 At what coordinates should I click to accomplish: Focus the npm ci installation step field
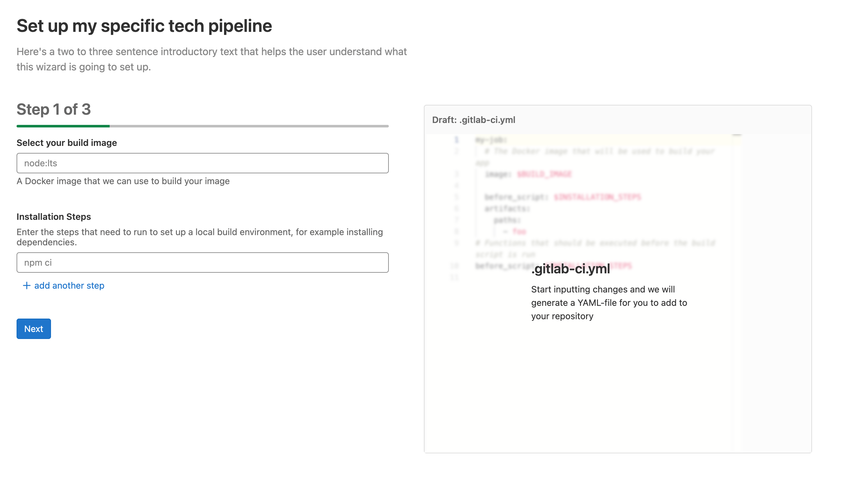coord(202,263)
